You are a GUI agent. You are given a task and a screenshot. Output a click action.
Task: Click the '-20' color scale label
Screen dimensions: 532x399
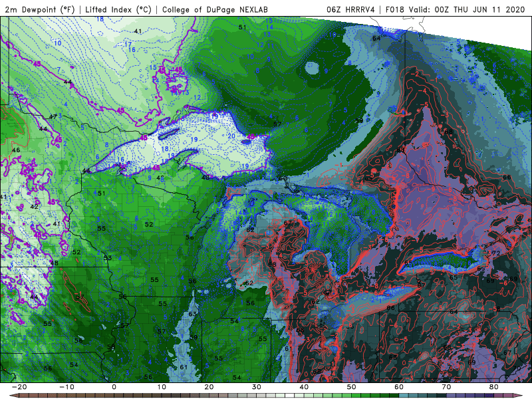(19, 387)
